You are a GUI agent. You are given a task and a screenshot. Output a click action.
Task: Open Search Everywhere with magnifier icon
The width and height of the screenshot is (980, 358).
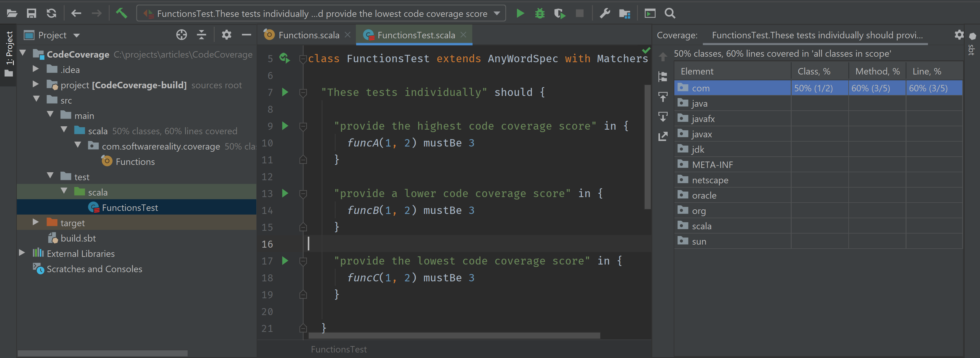tap(669, 13)
